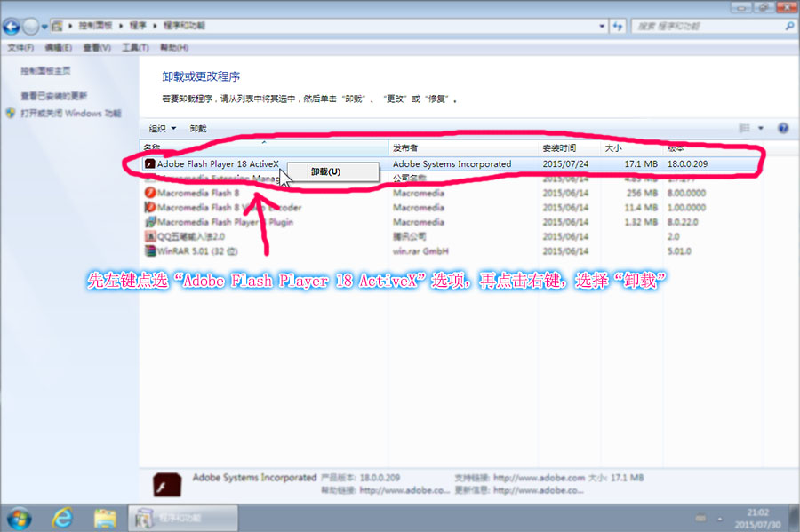Click the 卸载 toolbar button
The image size is (800, 532).
pyautogui.click(x=198, y=129)
